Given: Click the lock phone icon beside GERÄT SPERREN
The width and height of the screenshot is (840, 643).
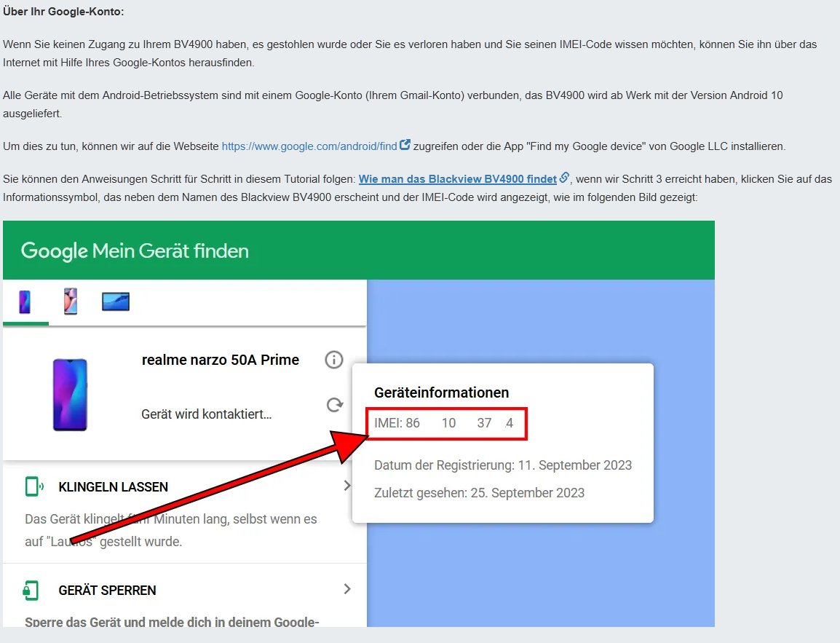Looking at the screenshot, I should [x=31, y=590].
